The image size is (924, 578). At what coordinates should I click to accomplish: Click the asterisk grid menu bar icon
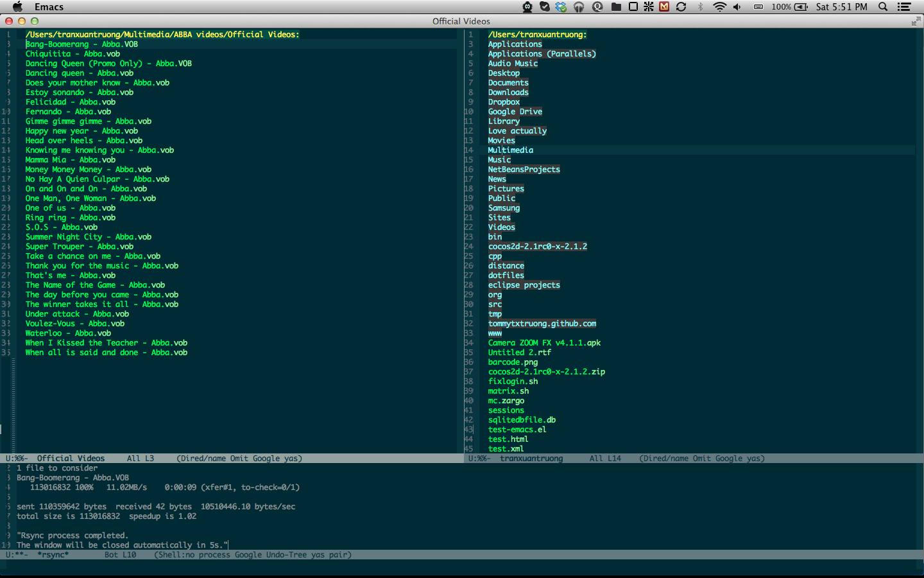click(x=649, y=6)
